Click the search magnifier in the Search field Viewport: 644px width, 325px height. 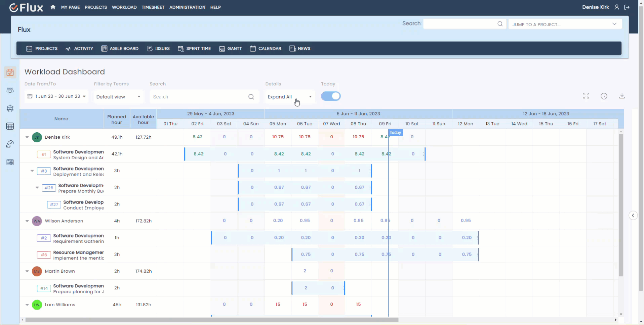[x=251, y=97]
